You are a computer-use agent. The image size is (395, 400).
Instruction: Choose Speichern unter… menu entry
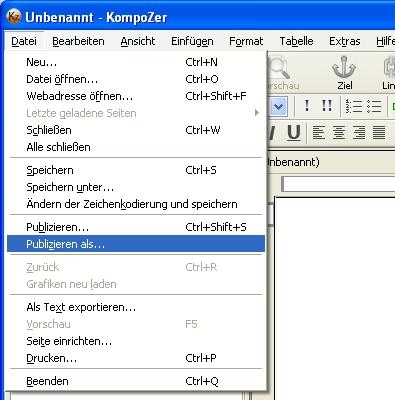136,187
